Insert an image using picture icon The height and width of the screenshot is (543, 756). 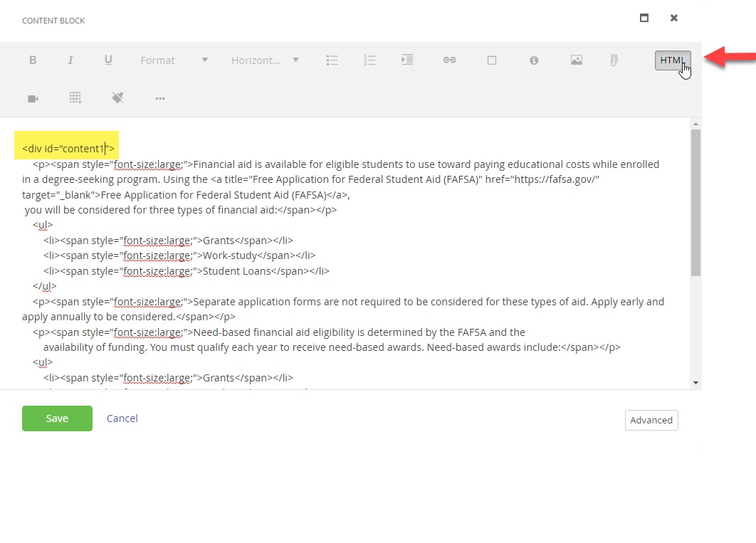(577, 60)
